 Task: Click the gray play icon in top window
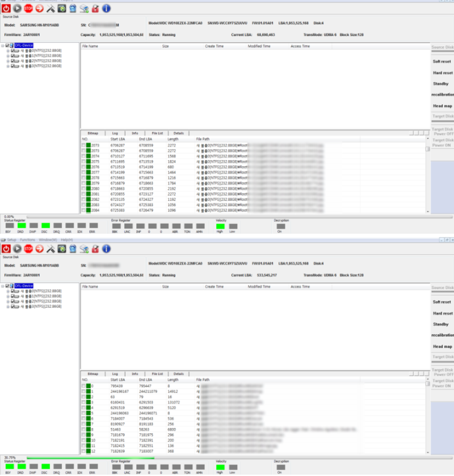[x=17, y=9]
